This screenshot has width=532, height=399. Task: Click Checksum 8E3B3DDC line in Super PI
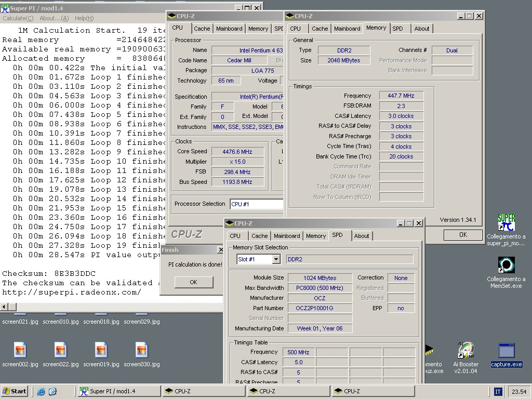point(49,273)
